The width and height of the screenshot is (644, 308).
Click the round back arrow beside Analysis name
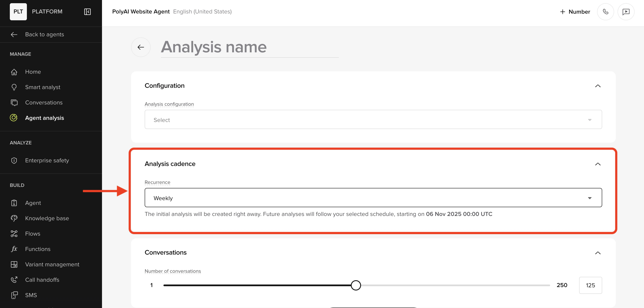[141, 47]
